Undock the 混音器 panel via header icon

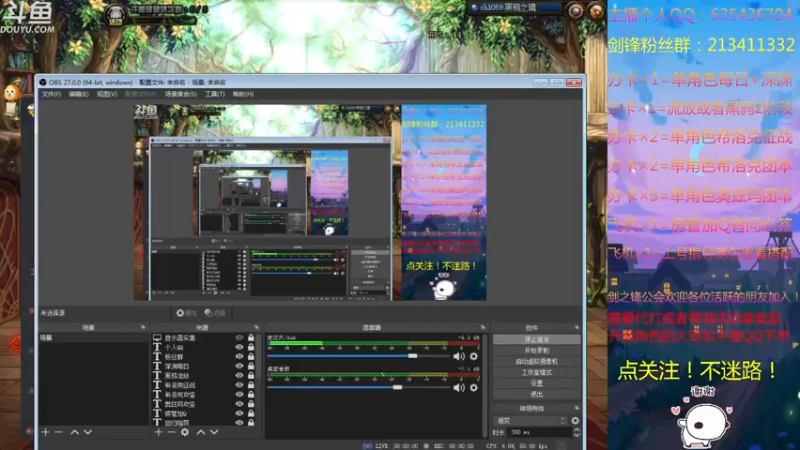[483, 328]
